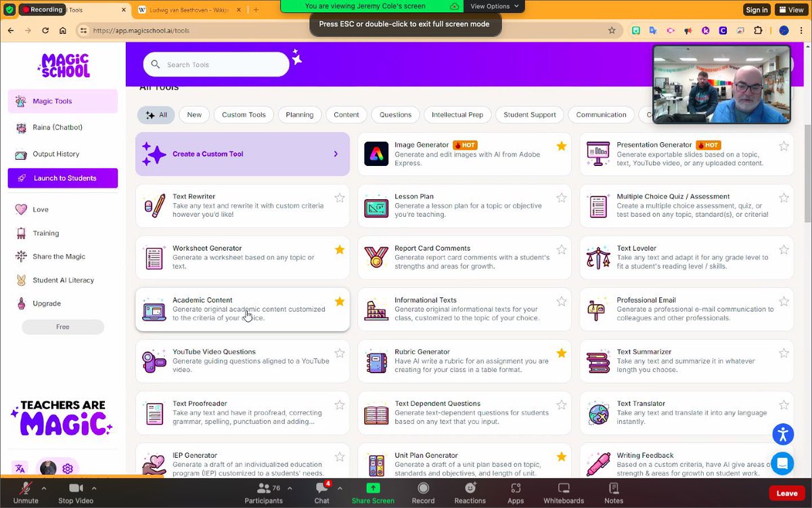812x508 pixels.
Task: Click the Text Translator globe icon
Action: (598, 412)
